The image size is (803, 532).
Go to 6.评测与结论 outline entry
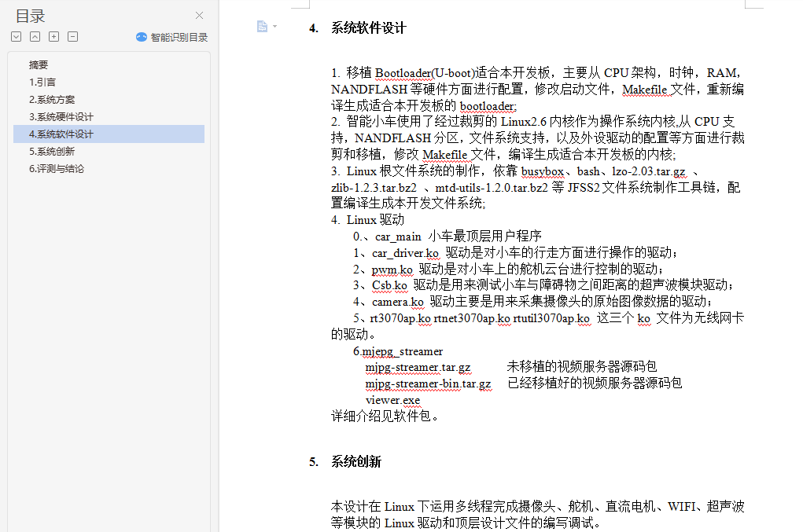click(57, 169)
